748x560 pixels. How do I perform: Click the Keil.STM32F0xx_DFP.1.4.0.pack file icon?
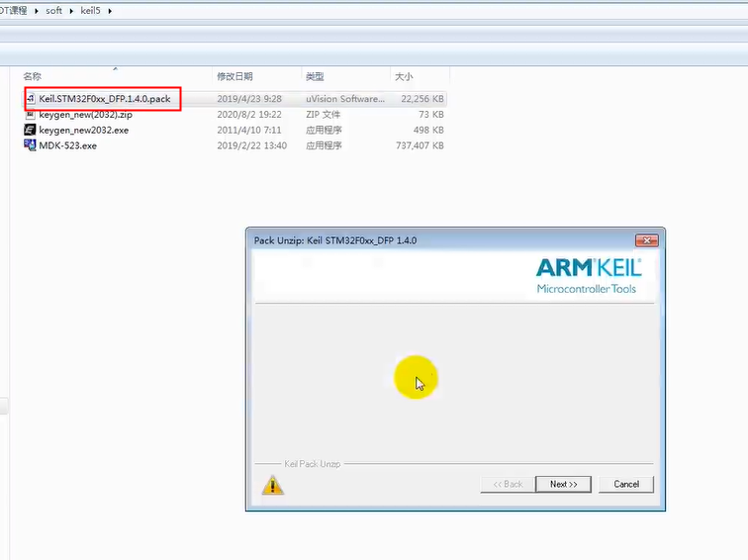31,99
